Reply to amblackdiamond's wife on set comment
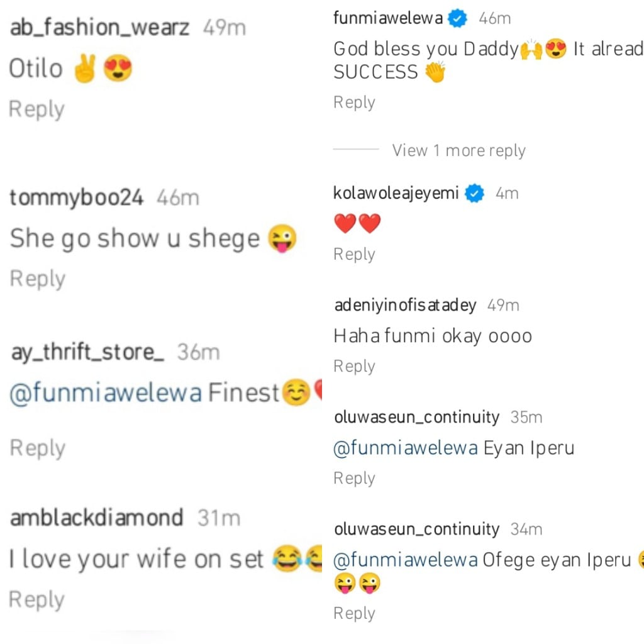The image size is (644, 644). click(36, 600)
